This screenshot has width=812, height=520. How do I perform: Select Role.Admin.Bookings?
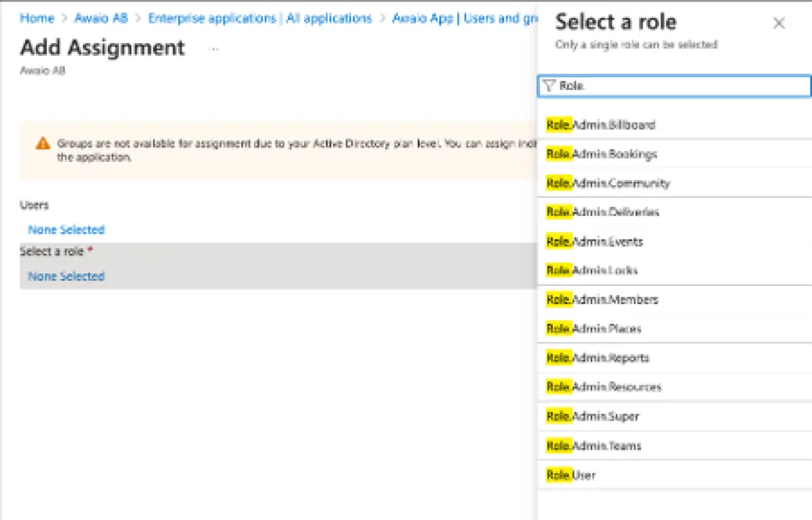(x=675, y=154)
